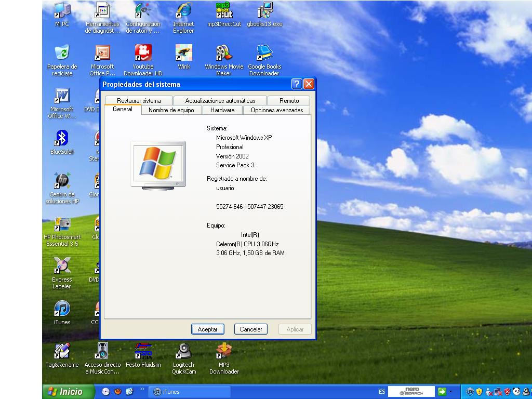The image size is (532, 399).
Task: Select Microsoft Office Word shortcut
Action: point(62,103)
